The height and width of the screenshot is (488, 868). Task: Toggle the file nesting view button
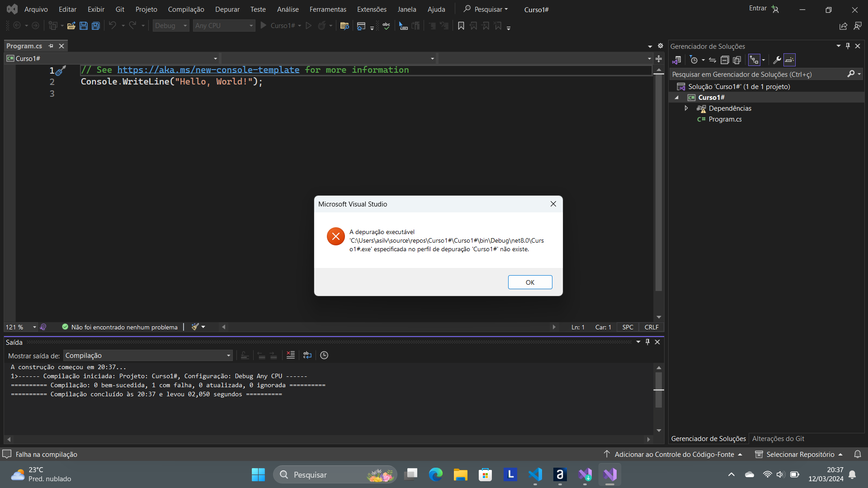754,60
